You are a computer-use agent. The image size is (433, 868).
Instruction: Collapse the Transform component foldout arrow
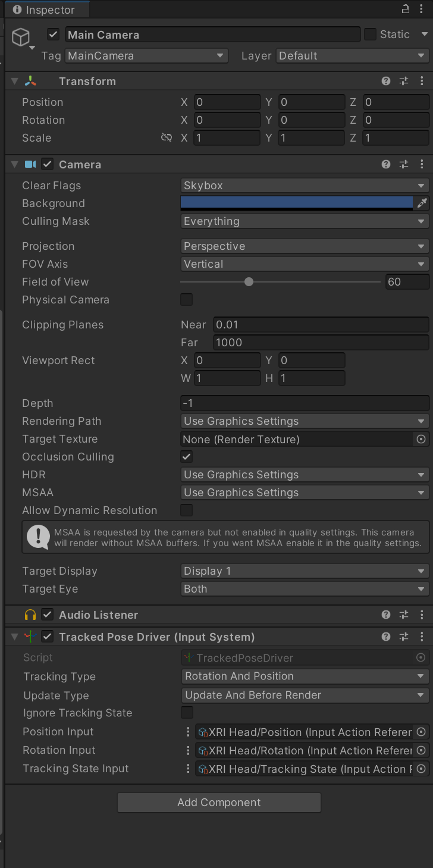pyautogui.click(x=15, y=81)
